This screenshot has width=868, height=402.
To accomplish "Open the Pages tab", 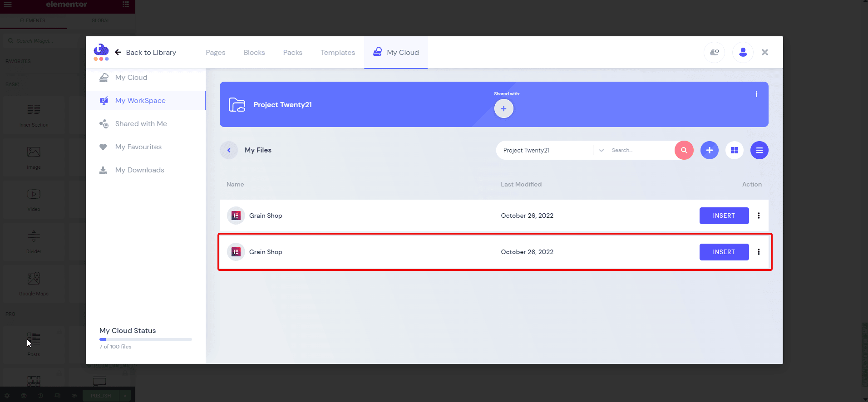I will (x=216, y=53).
